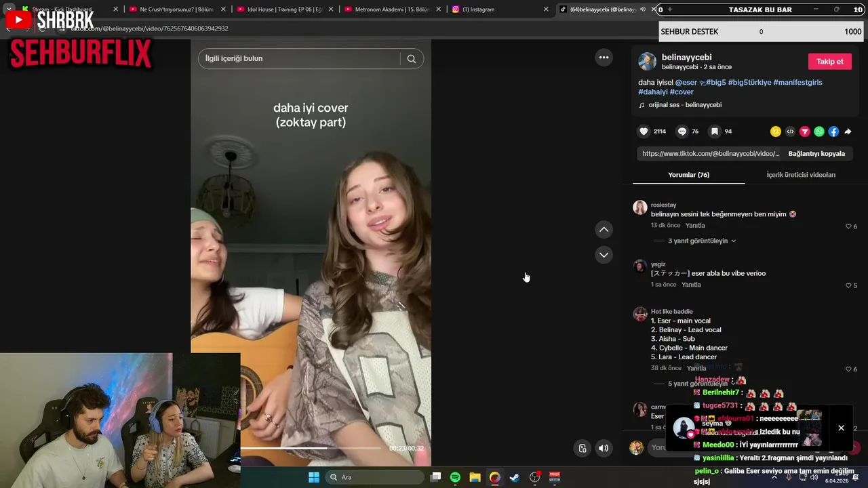
Task: Click the yellow repost icon
Action: [776, 131]
